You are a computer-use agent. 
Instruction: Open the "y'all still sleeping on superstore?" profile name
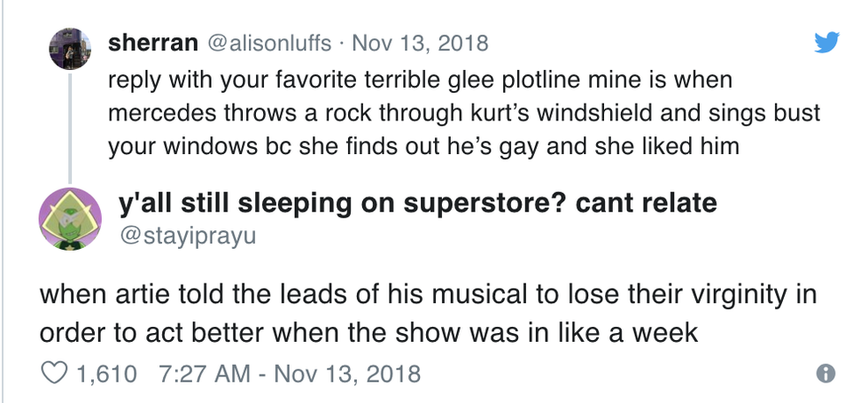(x=416, y=204)
